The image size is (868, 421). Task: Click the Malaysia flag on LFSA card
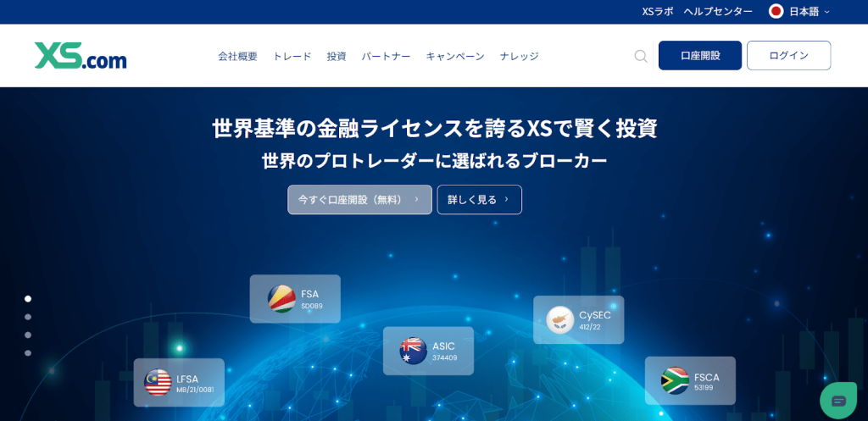tap(158, 382)
